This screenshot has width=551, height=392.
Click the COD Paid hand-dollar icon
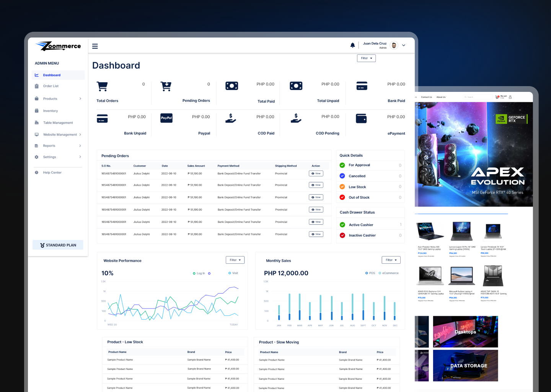tap(231, 118)
